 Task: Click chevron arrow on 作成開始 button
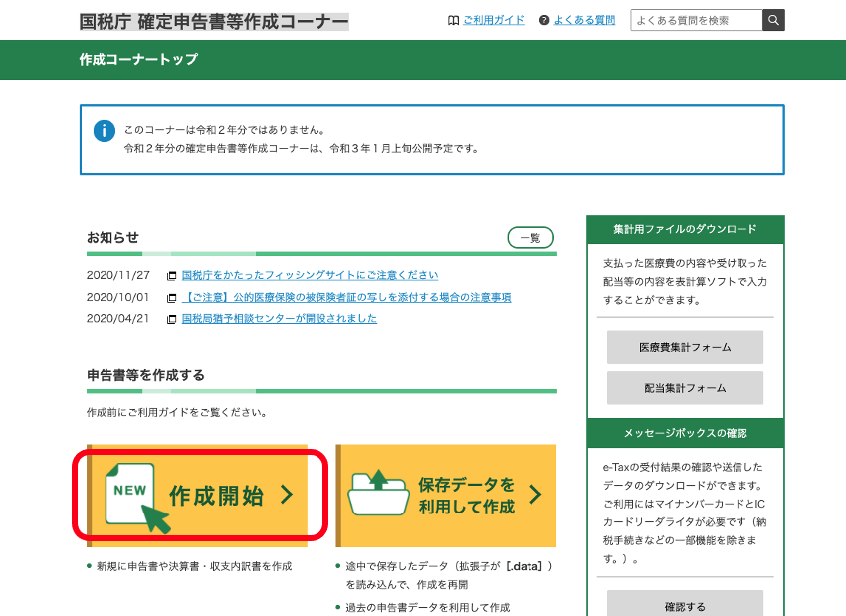pyautogui.click(x=287, y=495)
